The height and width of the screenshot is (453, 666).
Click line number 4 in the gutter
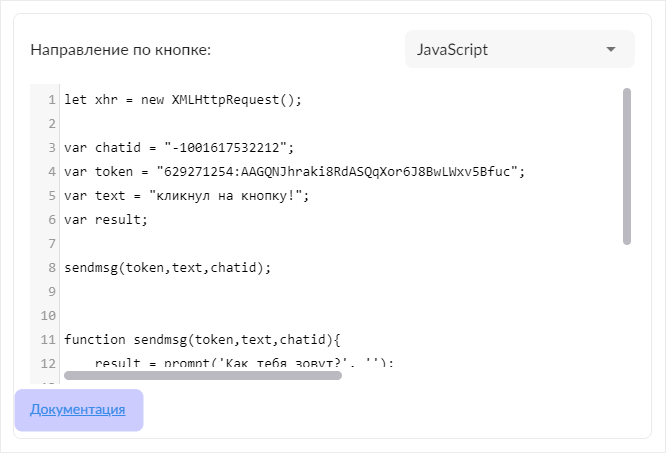click(50, 172)
